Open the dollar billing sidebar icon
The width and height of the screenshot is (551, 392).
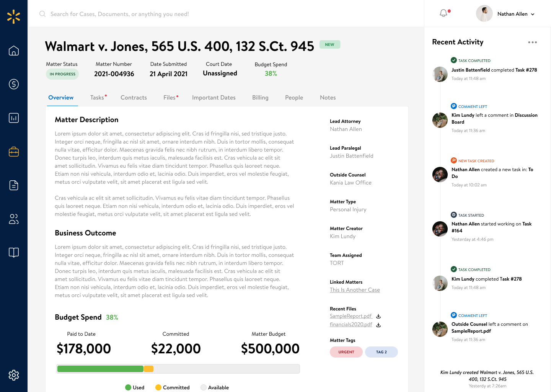14,84
